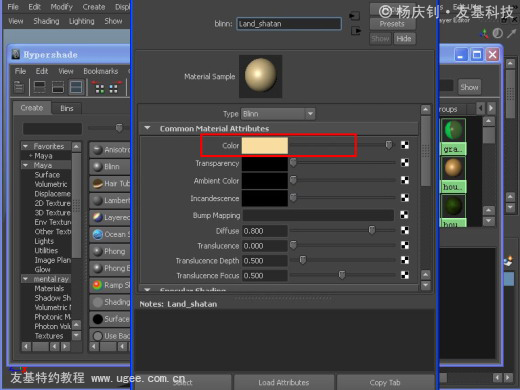Screen dimensions: 520x390
Task: Open the Modify menu in main menubar
Action: click(61, 7)
